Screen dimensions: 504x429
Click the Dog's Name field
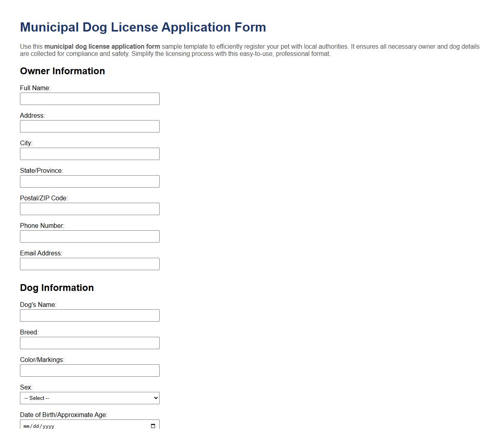point(89,315)
